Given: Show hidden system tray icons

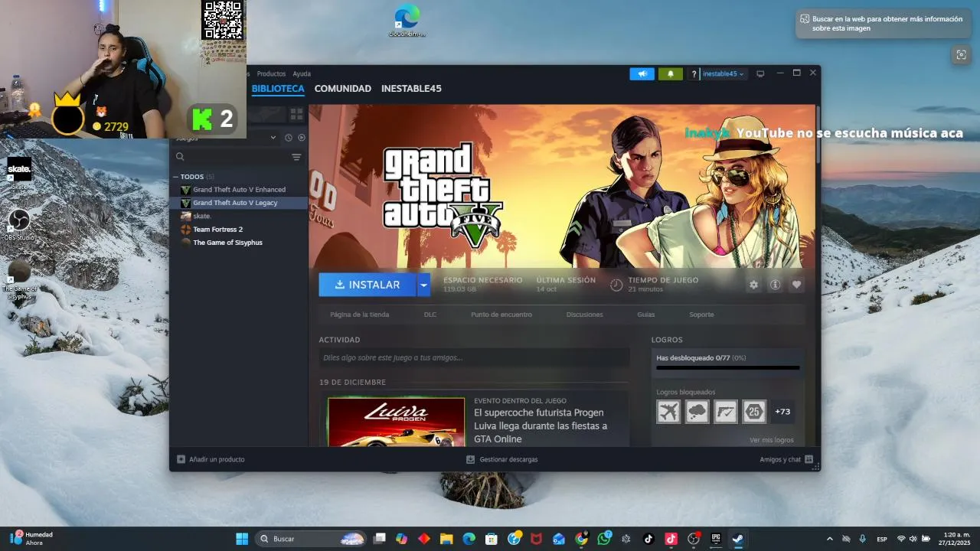Looking at the screenshot, I should tap(830, 539).
